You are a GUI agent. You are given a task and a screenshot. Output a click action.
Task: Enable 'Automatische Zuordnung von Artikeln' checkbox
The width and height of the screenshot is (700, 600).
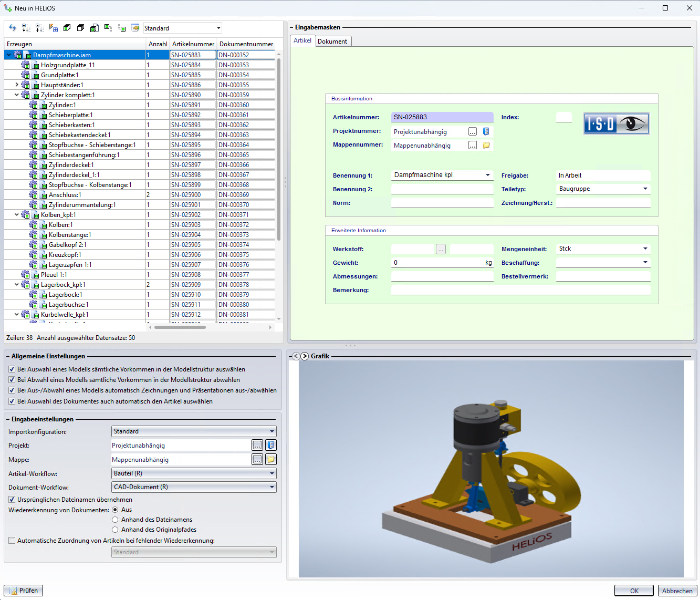pyautogui.click(x=12, y=541)
